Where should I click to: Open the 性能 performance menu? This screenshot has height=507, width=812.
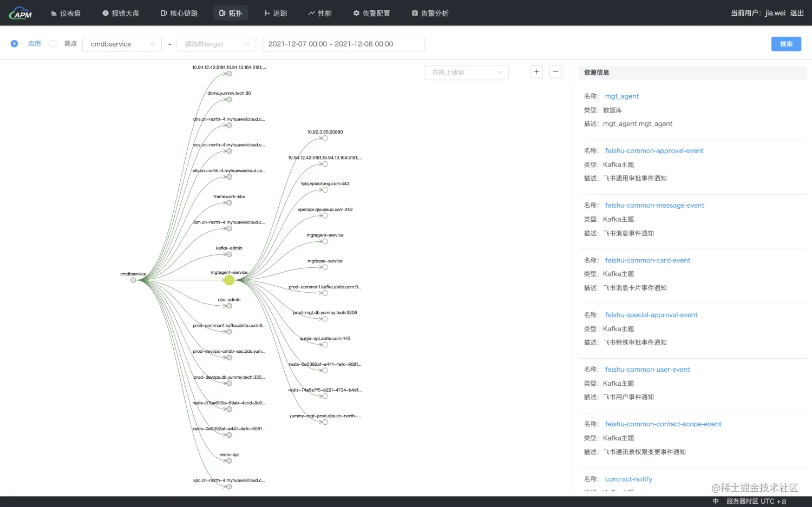coord(320,13)
